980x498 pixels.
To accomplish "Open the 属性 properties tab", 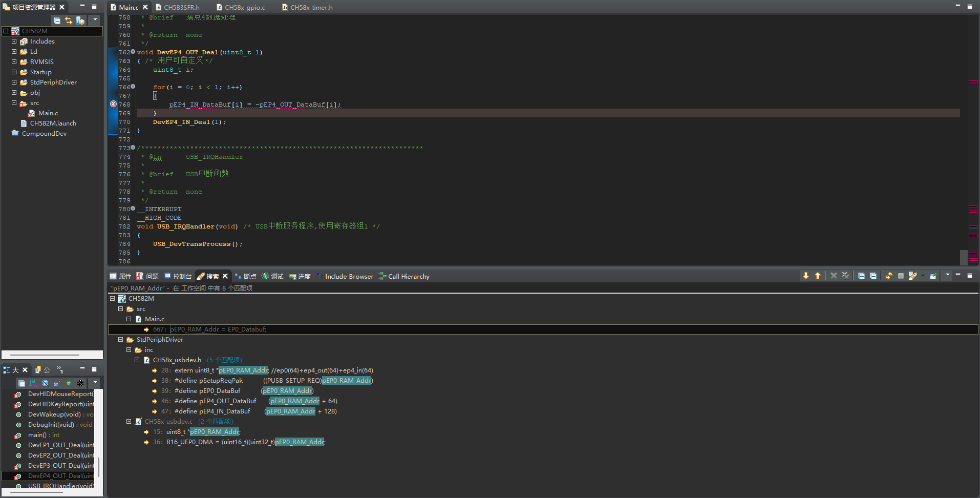I will (121, 276).
